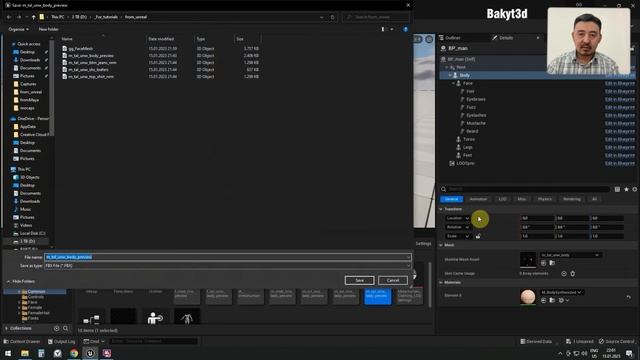Click the Skeletal Mesh Asset thumbnail
Image resolution: width=640 pixels, height=360 pixels.
[x=528, y=260]
